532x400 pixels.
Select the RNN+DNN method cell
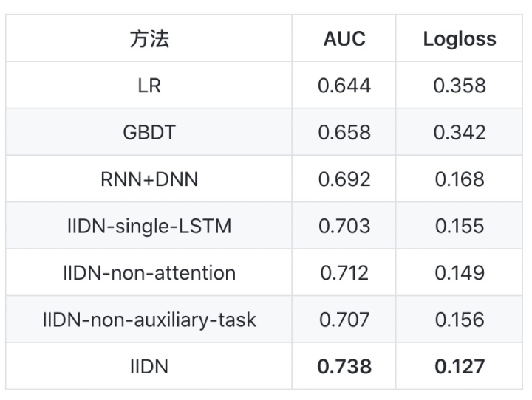pos(149,179)
